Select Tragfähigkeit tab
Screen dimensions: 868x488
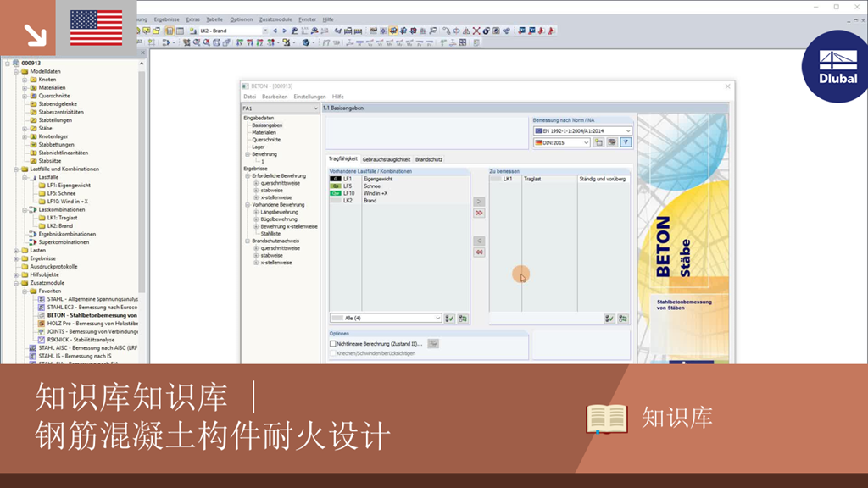coord(343,158)
